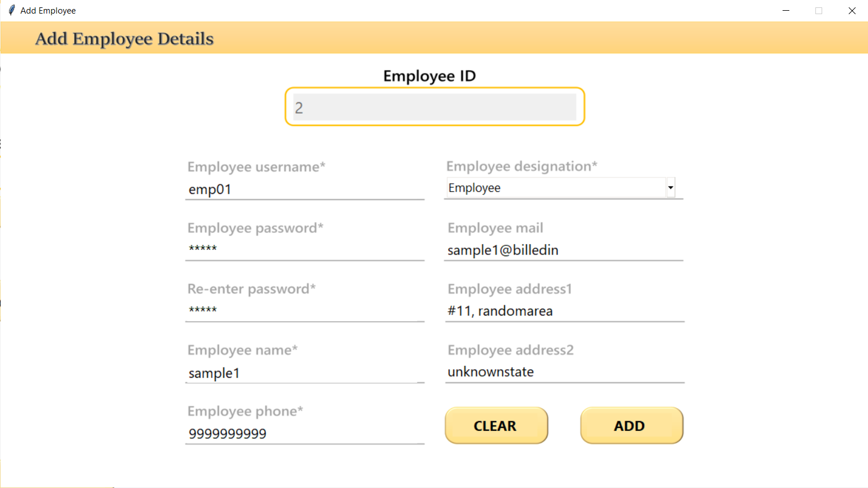The width and height of the screenshot is (868, 488).
Task: Click the Employee mail input field
Action: [x=564, y=250]
